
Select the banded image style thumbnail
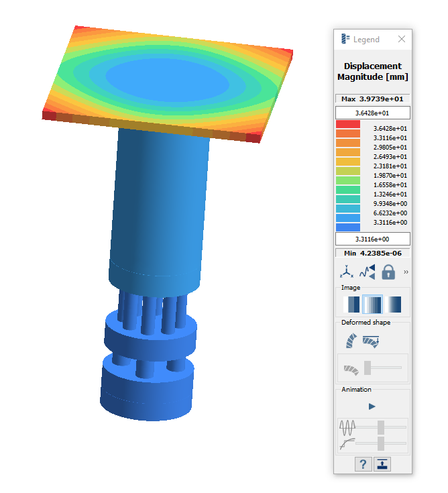click(x=351, y=305)
